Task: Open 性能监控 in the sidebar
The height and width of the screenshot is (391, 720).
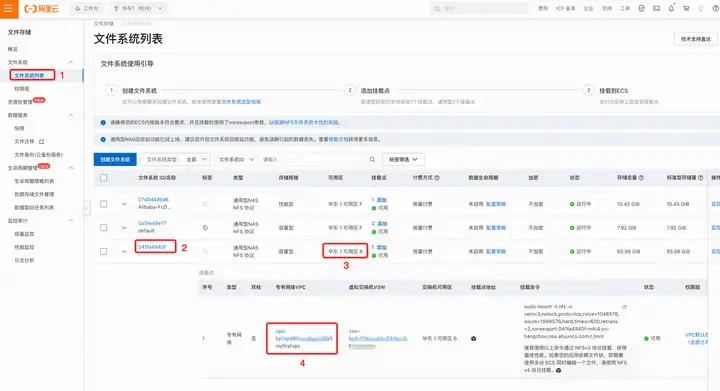Action: click(x=24, y=247)
